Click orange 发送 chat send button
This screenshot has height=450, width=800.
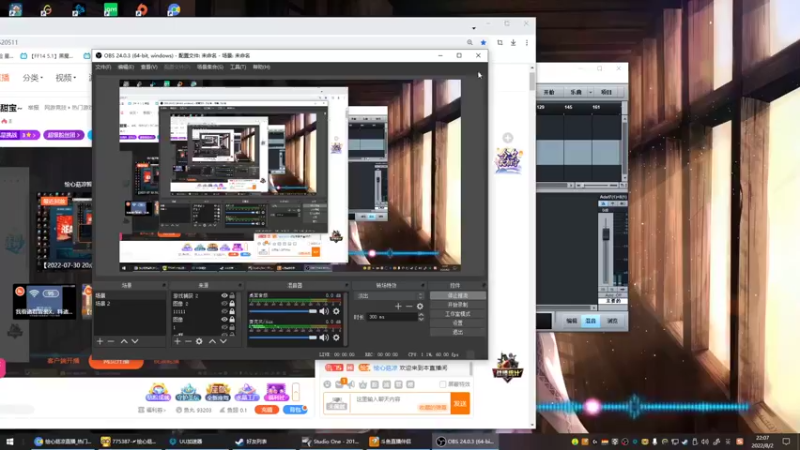pyautogui.click(x=460, y=403)
